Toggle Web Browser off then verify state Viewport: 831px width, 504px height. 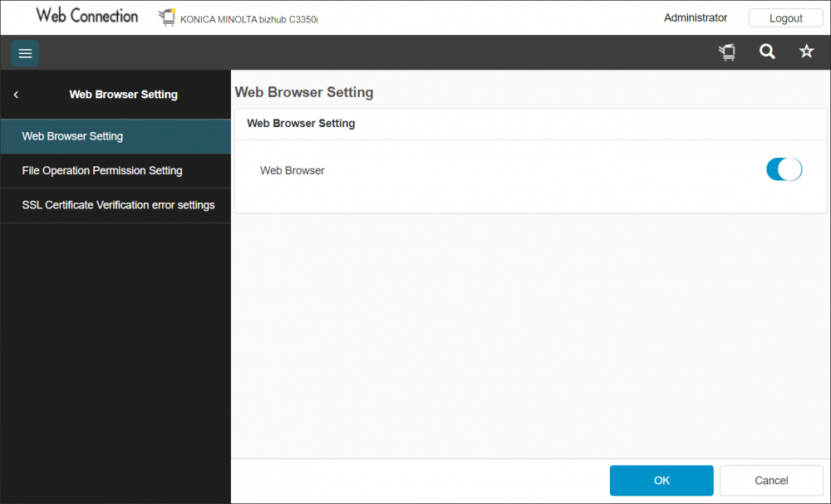[784, 169]
